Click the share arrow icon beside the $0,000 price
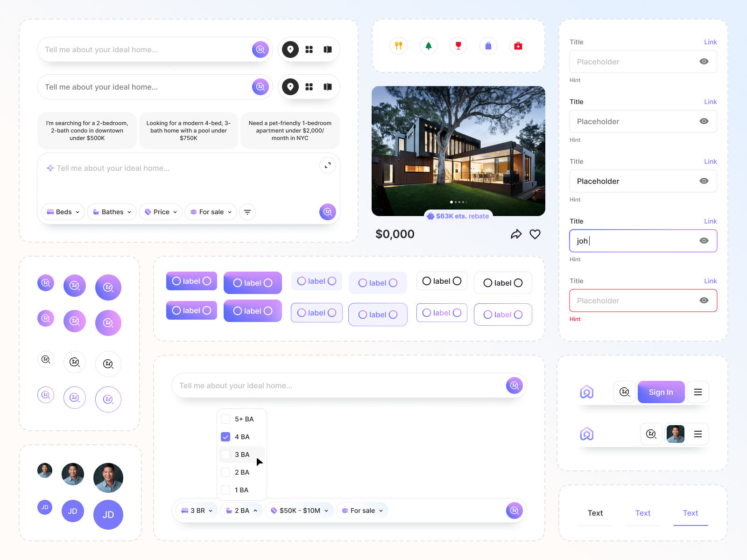The image size is (747, 560). click(516, 234)
